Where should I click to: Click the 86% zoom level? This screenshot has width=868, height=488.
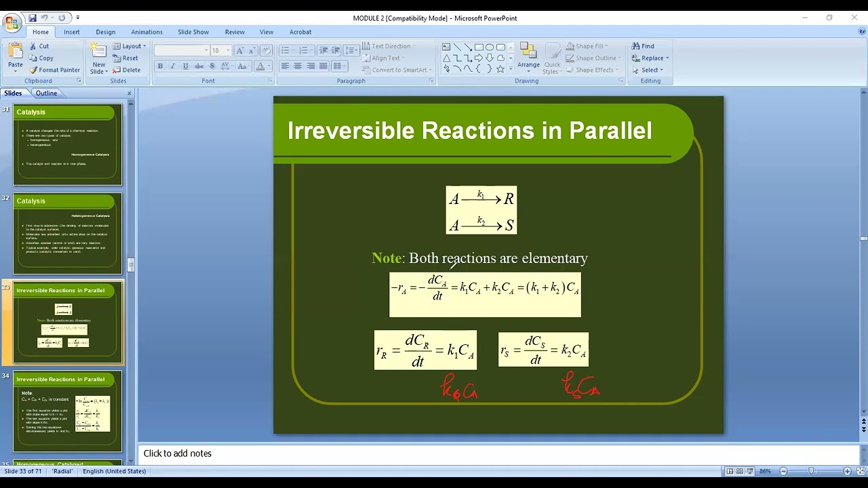(x=765, y=471)
